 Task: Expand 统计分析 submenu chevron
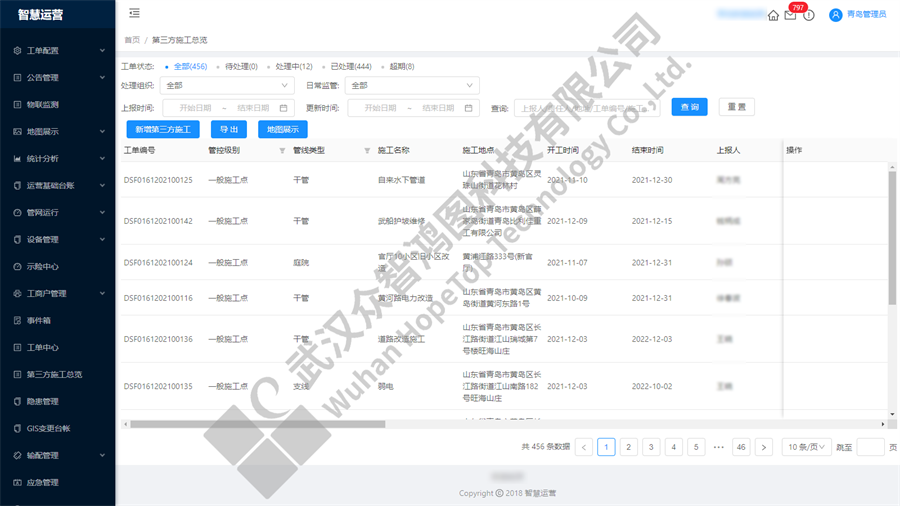pos(102,158)
